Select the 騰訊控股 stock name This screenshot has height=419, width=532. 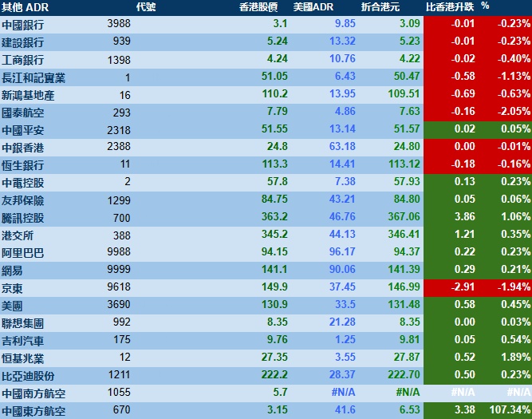tap(23, 219)
